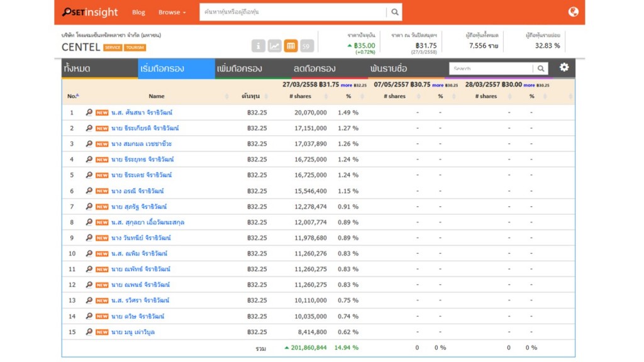Screen dimensions: 644x362
Task: Click the globe language icon
Action: coord(574,12)
